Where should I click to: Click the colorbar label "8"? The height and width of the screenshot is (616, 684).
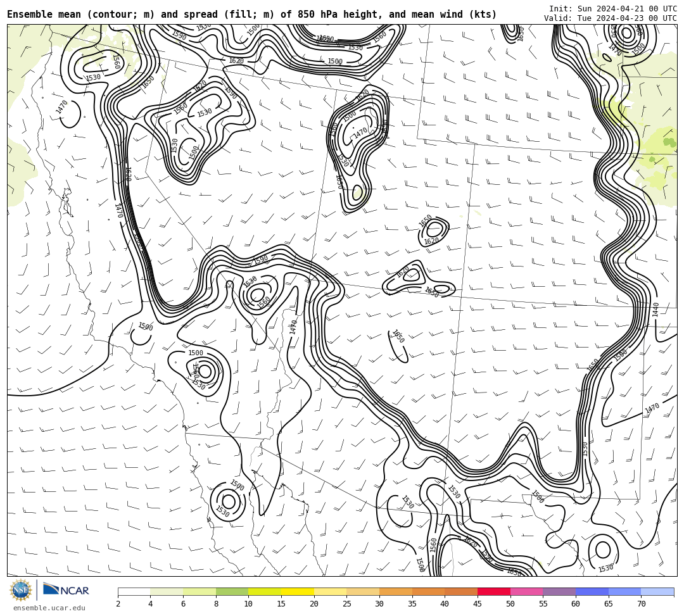coord(216,604)
